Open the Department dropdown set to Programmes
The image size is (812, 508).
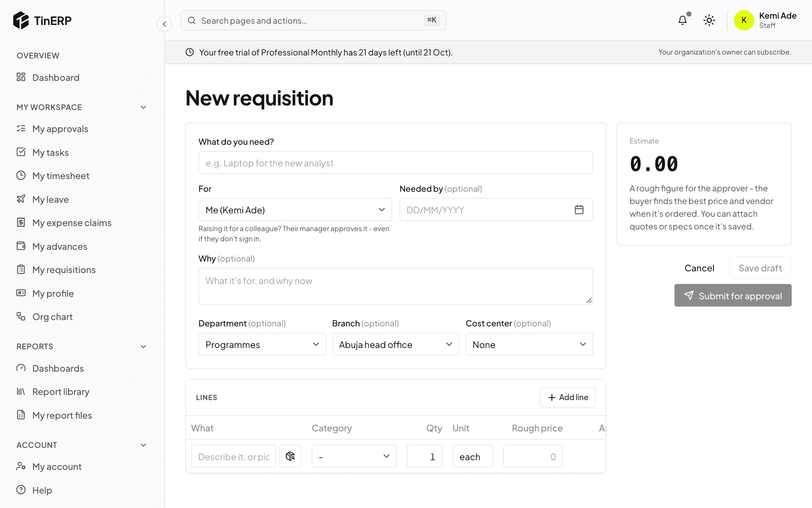pos(262,344)
